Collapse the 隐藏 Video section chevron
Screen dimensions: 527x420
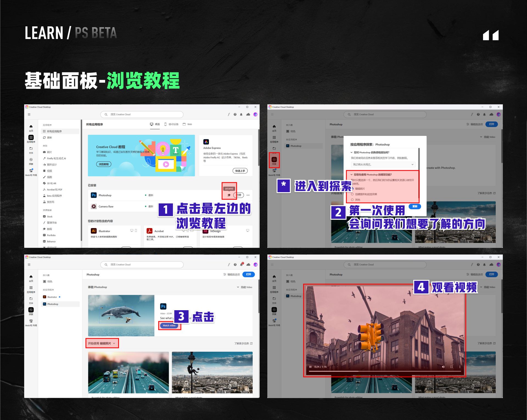click(481, 137)
